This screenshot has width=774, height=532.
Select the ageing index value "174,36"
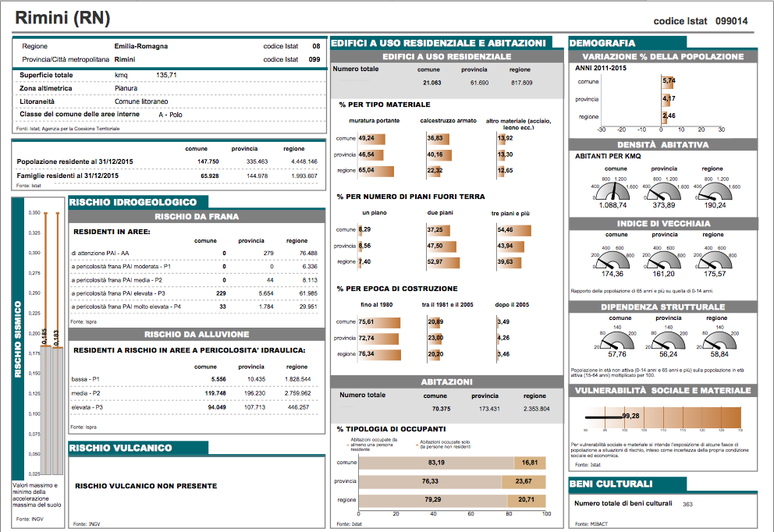pos(612,274)
